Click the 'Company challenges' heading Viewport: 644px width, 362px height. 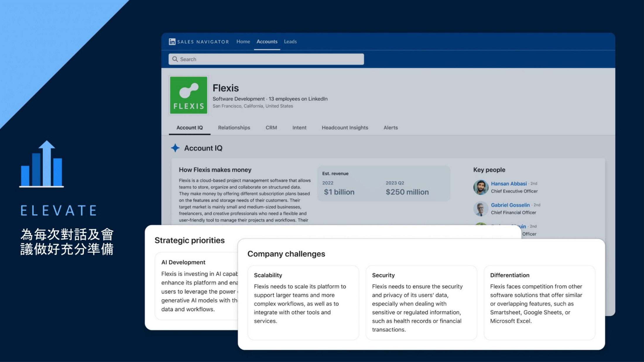pyautogui.click(x=286, y=254)
